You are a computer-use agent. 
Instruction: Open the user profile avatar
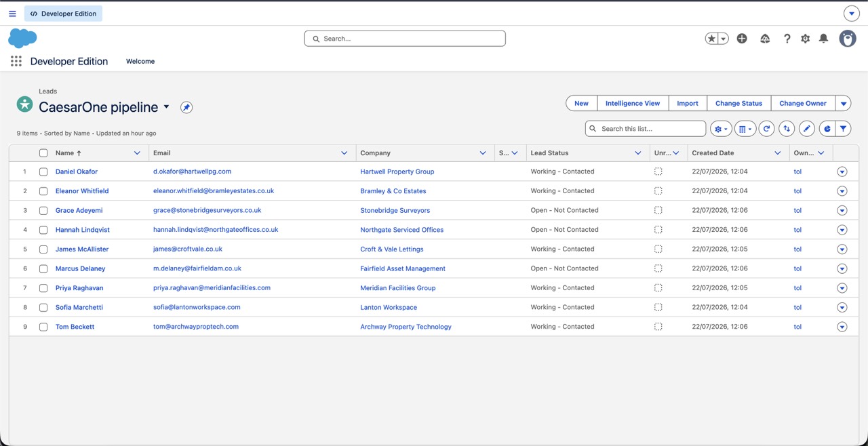pos(848,39)
